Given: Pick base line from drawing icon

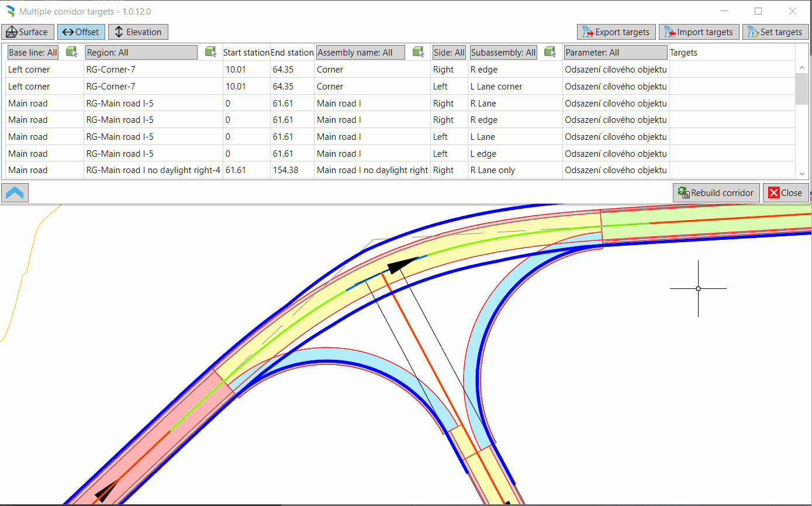Looking at the screenshot, I should pos(72,52).
